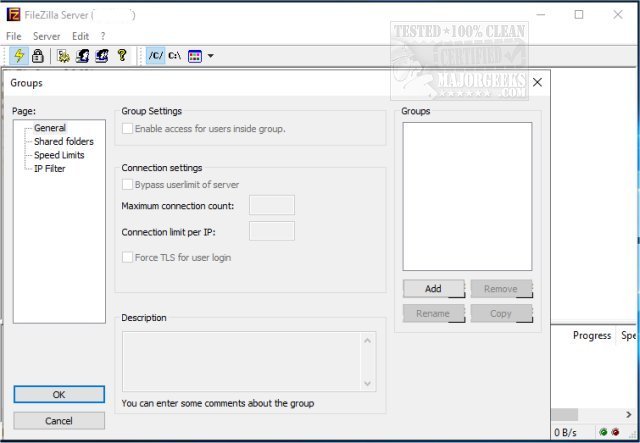Click the FileZilla Server title bar logo
The height and width of the screenshot is (443, 640).
tap(13, 15)
